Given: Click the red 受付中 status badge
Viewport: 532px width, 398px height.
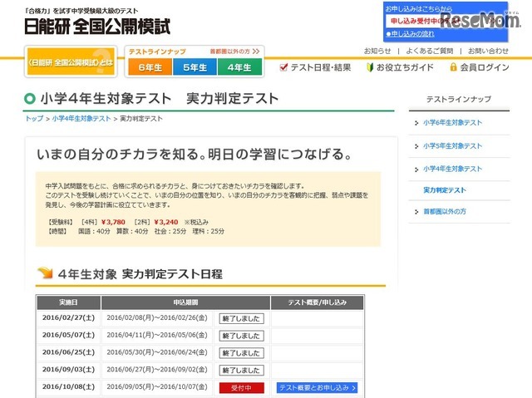Looking at the screenshot, I should tap(240, 388).
